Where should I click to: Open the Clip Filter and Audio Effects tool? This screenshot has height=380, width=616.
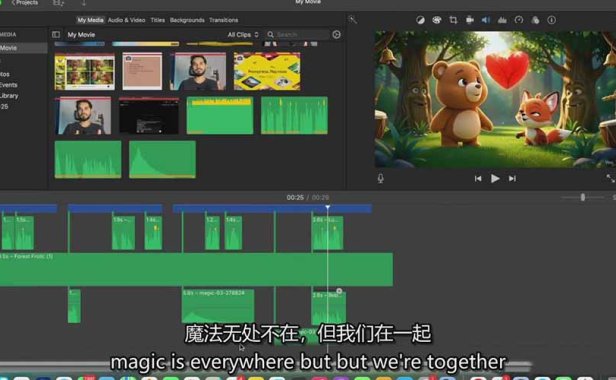[535, 20]
